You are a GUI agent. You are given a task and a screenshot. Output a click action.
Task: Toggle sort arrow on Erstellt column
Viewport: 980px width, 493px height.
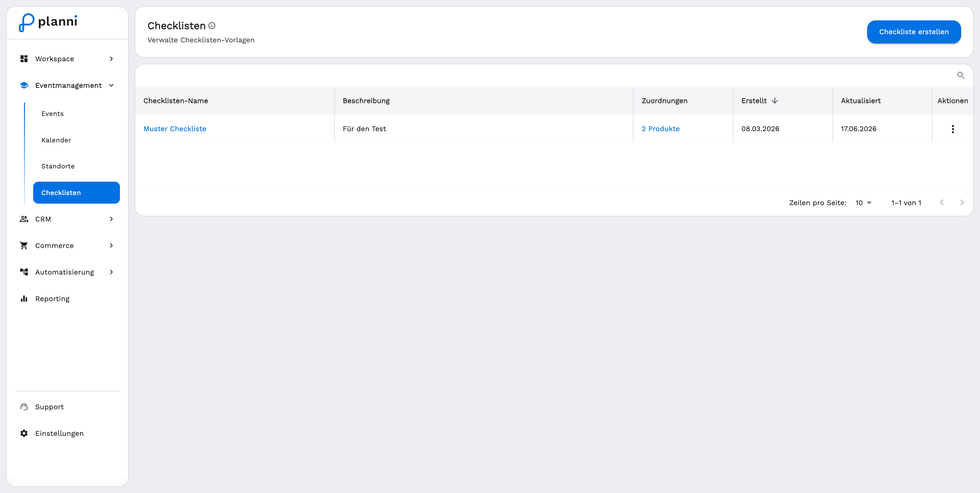775,101
